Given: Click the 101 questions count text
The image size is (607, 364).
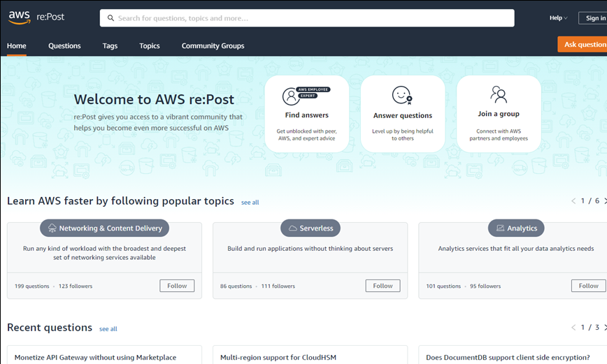Looking at the screenshot, I should (443, 286).
